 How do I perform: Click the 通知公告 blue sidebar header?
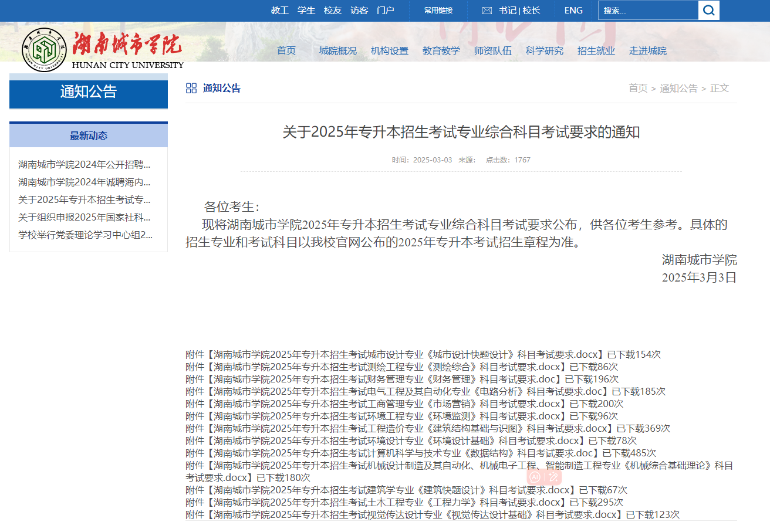pyautogui.click(x=89, y=92)
